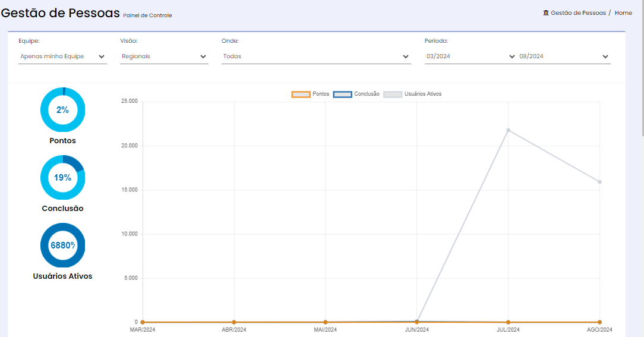Click the Conclusão donut chart showing 19%
The width and height of the screenshot is (644, 337).
click(x=62, y=178)
